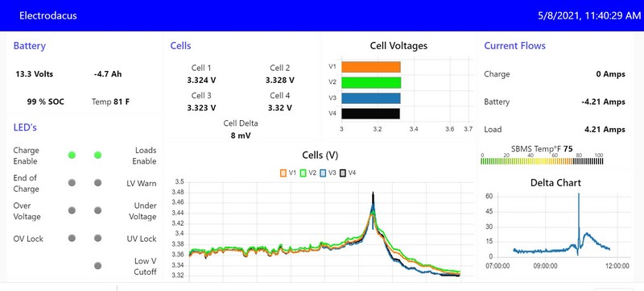Click the Charge Enable label
The height and width of the screenshot is (291, 644).
click(26, 156)
